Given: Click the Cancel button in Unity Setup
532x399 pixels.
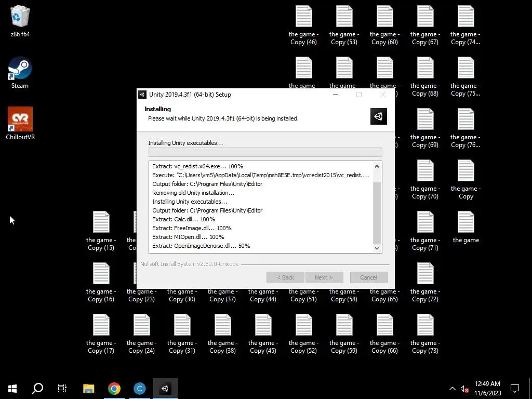Looking at the screenshot, I should point(369,277).
